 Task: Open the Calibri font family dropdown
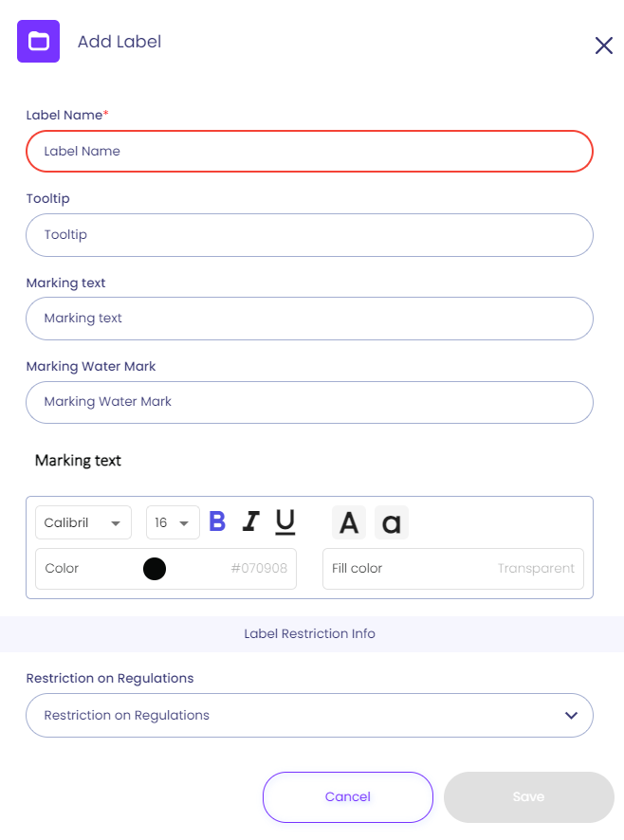(83, 522)
